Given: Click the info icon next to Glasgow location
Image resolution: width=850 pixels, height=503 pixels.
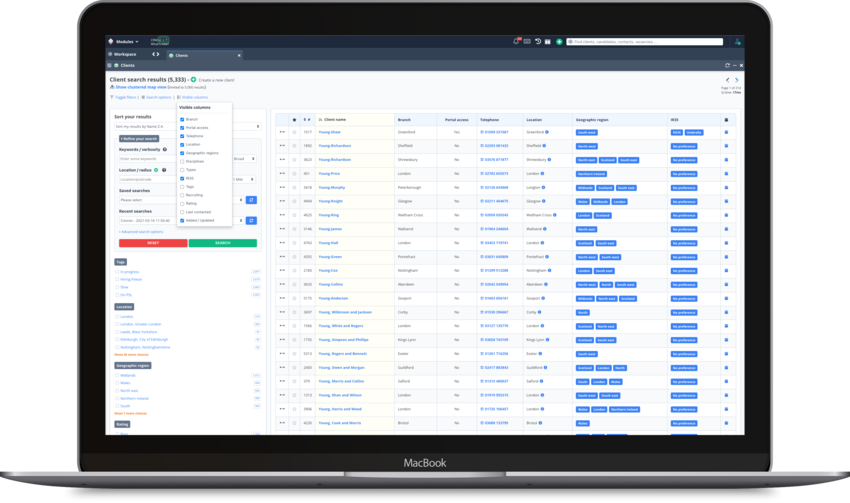Looking at the screenshot, I should click(x=544, y=201).
